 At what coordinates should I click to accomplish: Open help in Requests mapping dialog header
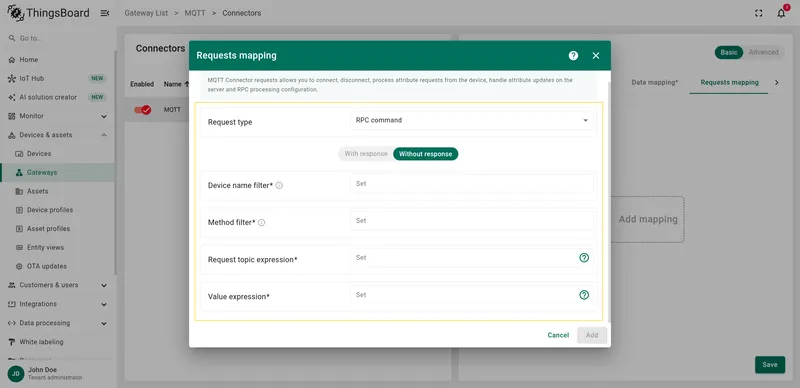(x=573, y=56)
